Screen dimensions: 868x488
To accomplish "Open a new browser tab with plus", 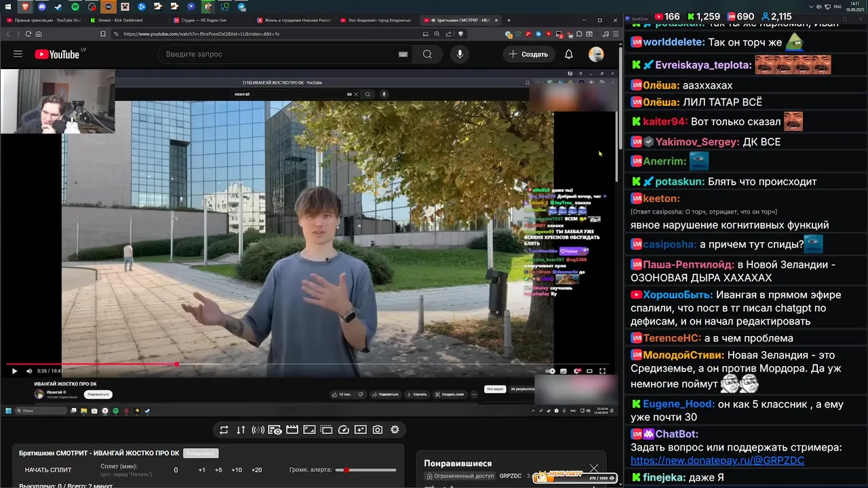I will 508,20.
